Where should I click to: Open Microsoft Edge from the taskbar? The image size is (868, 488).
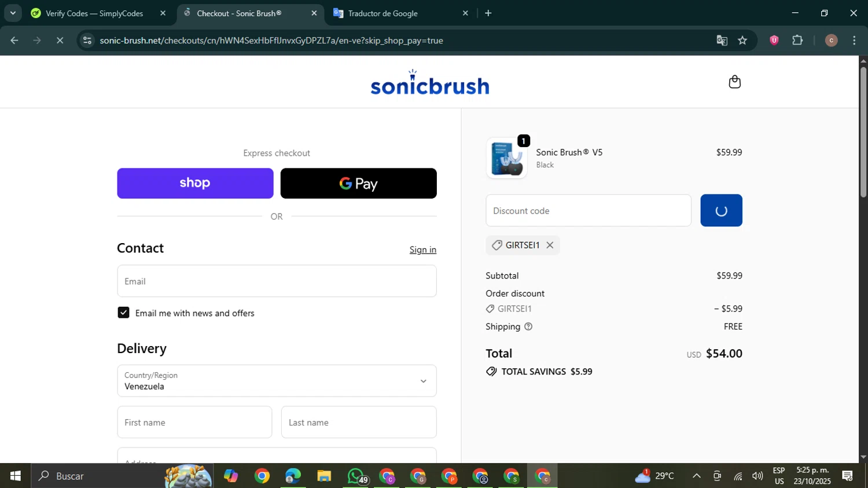pos(293,476)
